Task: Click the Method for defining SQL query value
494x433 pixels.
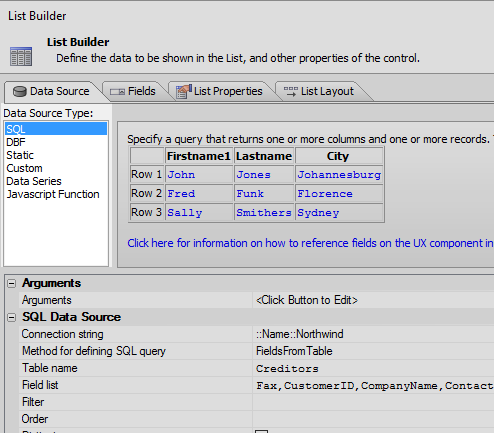Action: pos(373,351)
